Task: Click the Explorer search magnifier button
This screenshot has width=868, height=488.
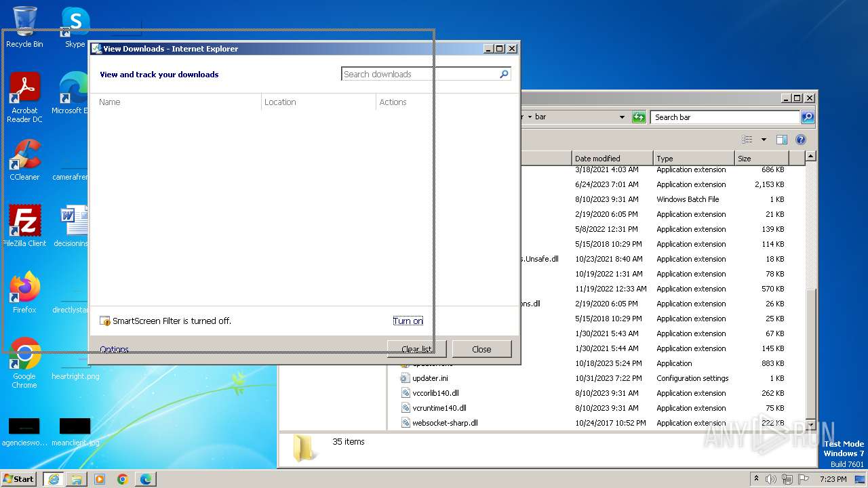Action: 807,117
